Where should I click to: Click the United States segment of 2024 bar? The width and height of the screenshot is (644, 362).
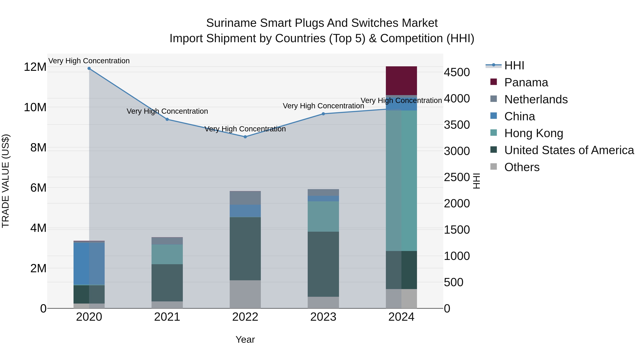[x=401, y=270]
